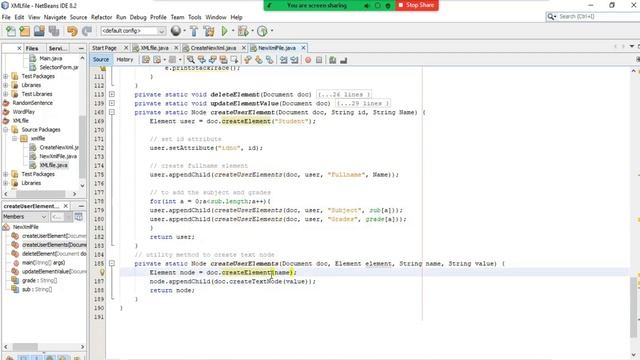Viewport: 640px width, 360px height.
Task: Collapse the xmlfile package node
Action: (x=14, y=139)
